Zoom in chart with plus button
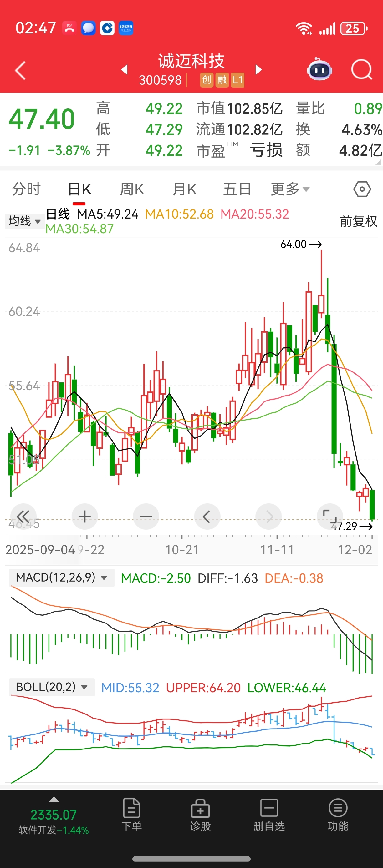 coord(84,517)
